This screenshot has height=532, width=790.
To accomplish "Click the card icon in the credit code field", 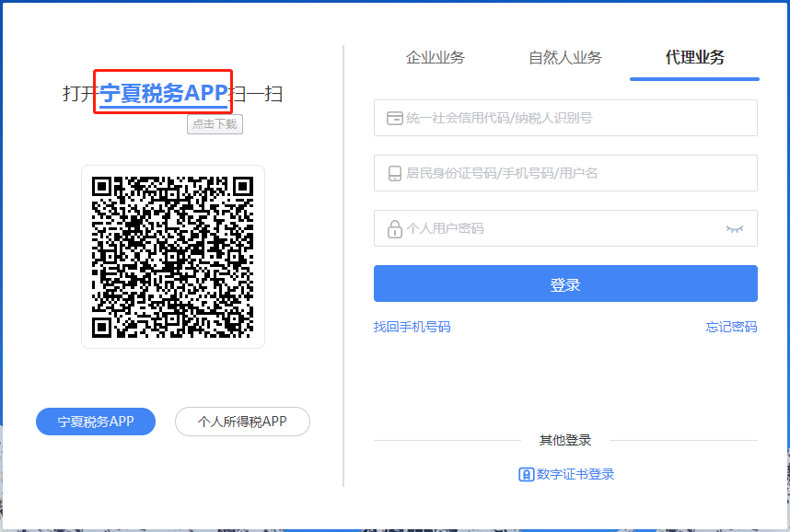I will tap(394, 119).
